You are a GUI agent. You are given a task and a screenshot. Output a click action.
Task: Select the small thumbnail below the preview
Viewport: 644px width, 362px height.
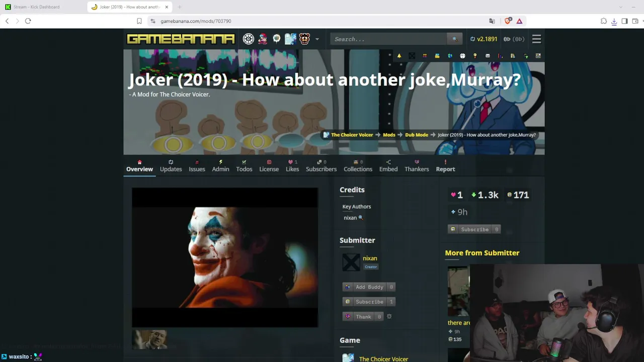click(x=149, y=339)
